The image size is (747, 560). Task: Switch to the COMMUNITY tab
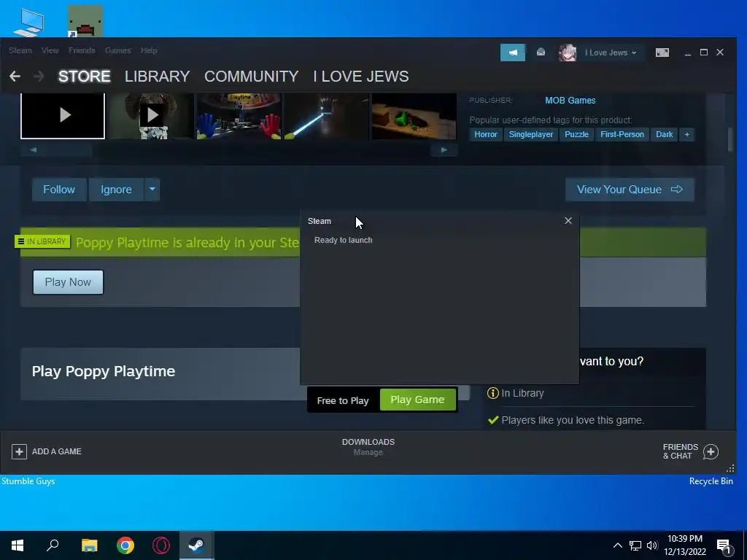(251, 76)
